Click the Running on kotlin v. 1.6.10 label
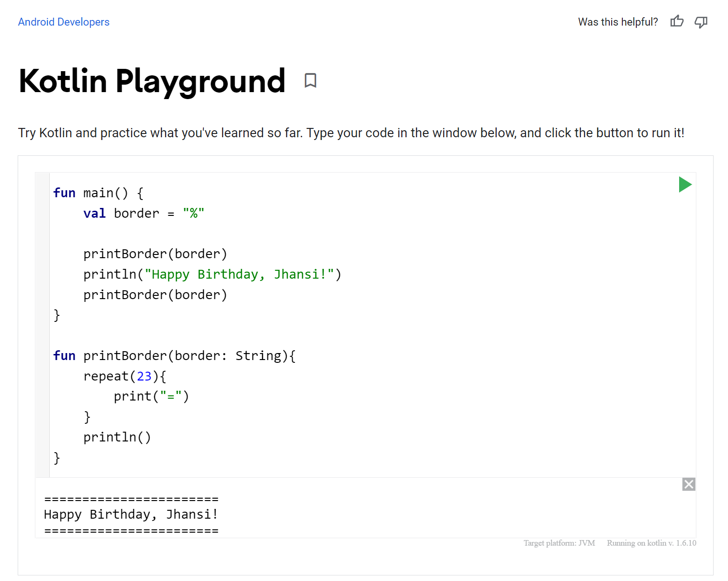728x581 pixels. click(x=651, y=543)
